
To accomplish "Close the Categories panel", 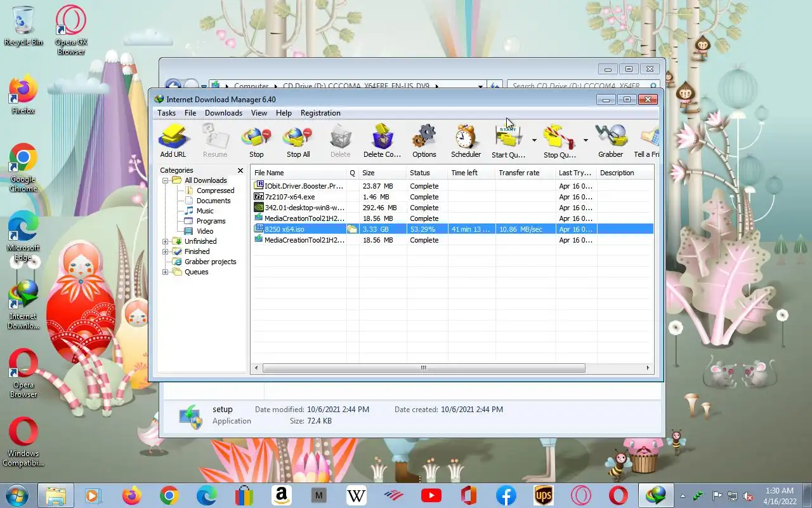I will [240, 170].
